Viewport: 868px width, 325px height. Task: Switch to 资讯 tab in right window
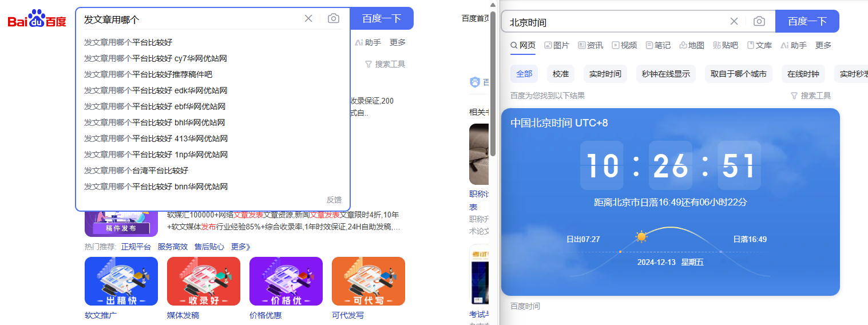[x=590, y=45]
